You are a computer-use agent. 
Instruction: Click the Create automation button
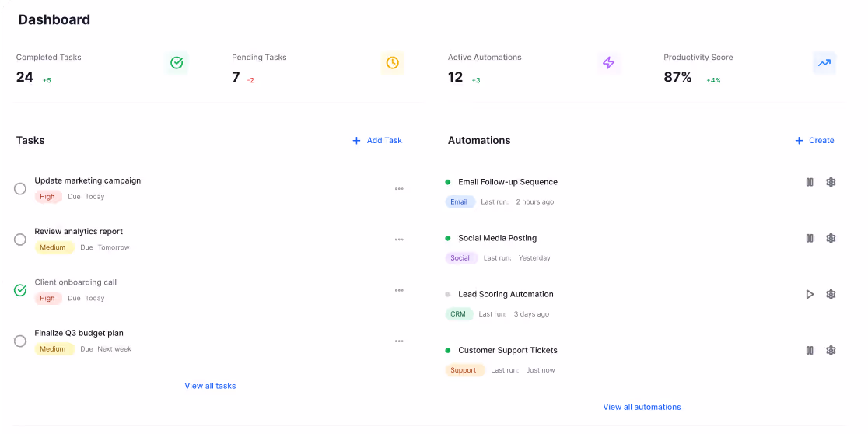point(814,141)
